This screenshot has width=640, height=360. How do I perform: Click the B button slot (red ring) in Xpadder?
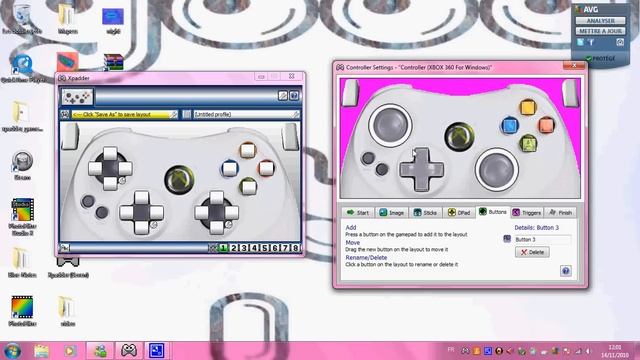tap(266, 168)
